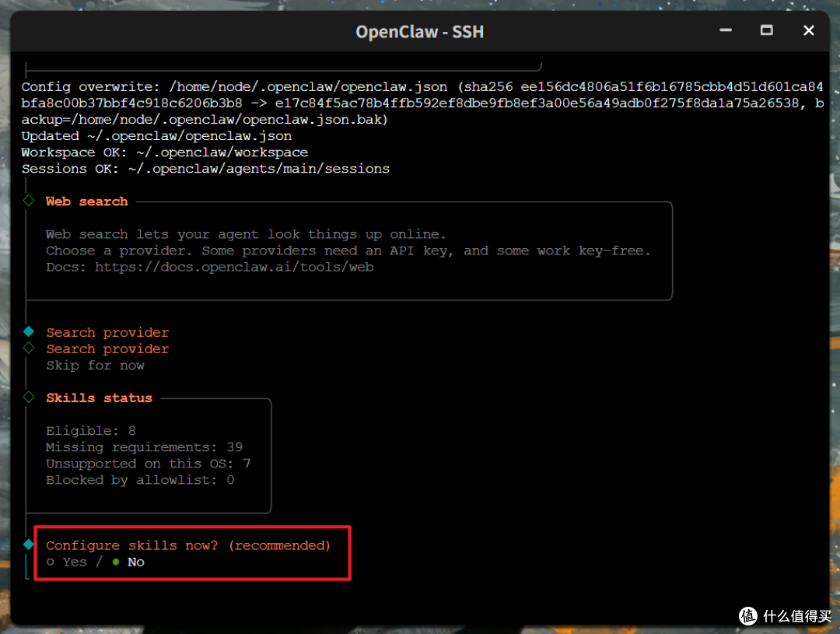
Task: Click 'Workspace OK: ~/.openclaw/workspace' line
Action: click(164, 152)
